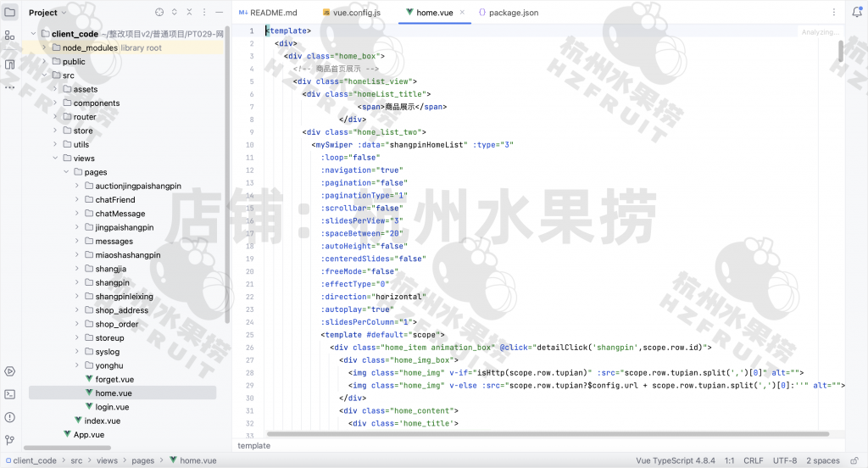868x468 pixels.
Task: Click the Collapse All icon in Project panel
Action: tap(190, 13)
